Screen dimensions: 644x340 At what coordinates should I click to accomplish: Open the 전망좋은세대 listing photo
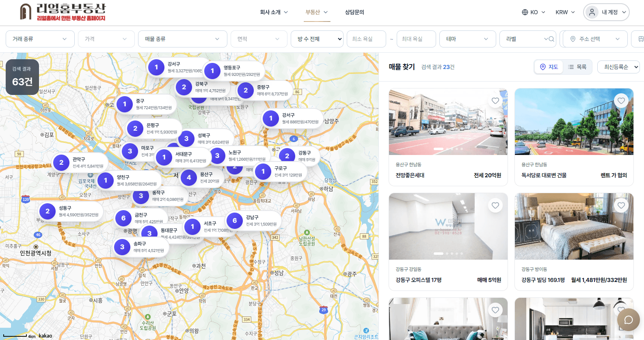pyautogui.click(x=448, y=122)
